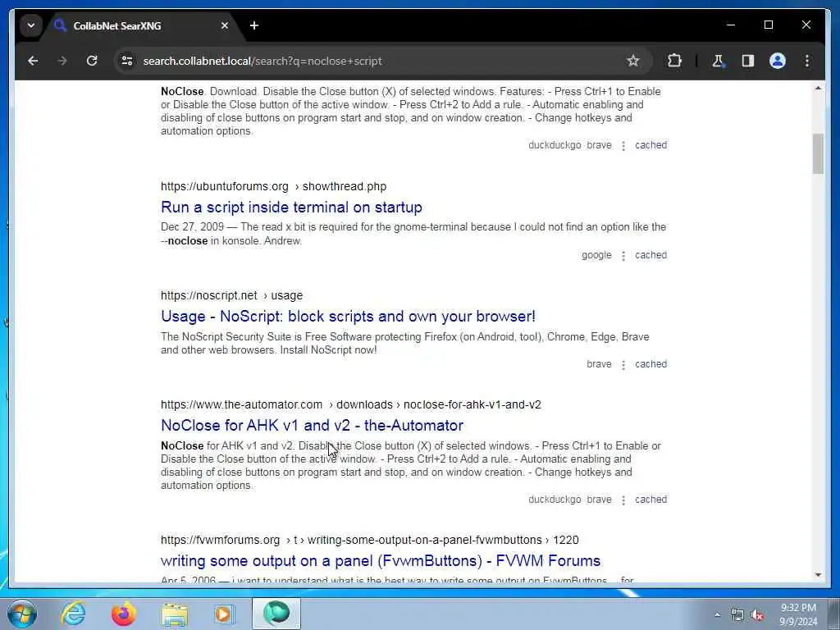840x630 pixels.
Task: Open the Chrome three-dot menu
Action: pos(807,61)
